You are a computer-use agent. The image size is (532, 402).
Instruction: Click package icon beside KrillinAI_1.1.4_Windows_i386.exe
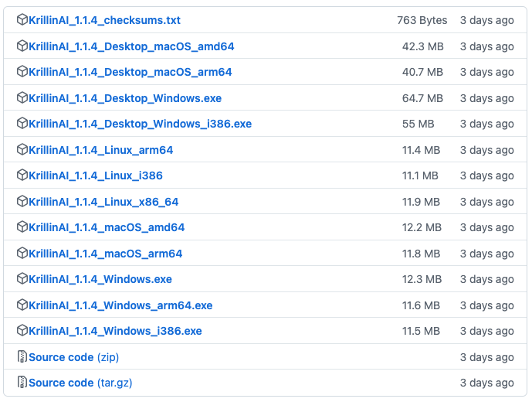point(22,330)
